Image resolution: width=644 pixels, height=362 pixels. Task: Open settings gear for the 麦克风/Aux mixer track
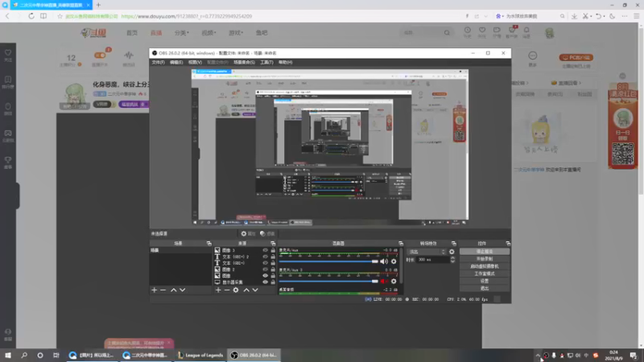(394, 261)
